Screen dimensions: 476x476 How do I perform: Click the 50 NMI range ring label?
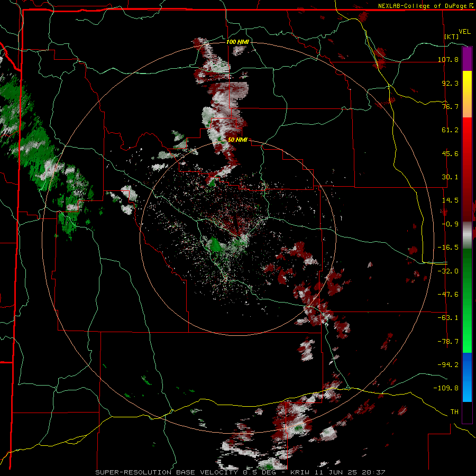tap(237, 140)
